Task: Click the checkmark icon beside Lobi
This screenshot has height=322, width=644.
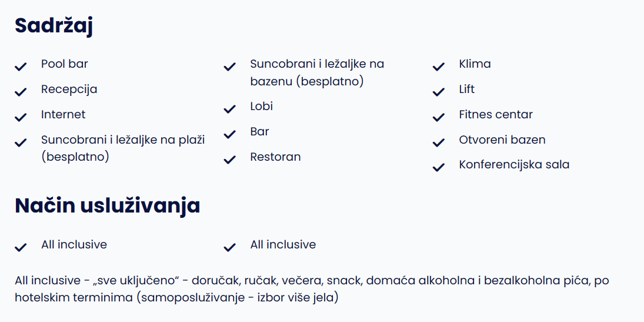Action: coord(229,109)
